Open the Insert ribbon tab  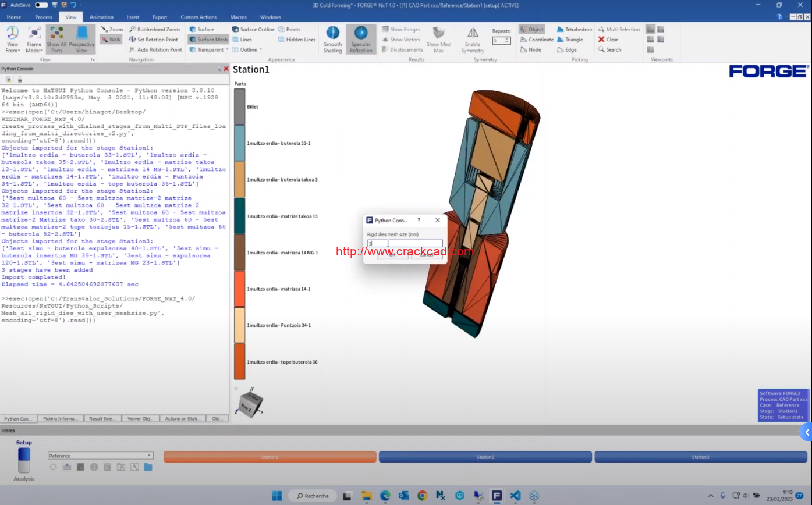pos(133,17)
